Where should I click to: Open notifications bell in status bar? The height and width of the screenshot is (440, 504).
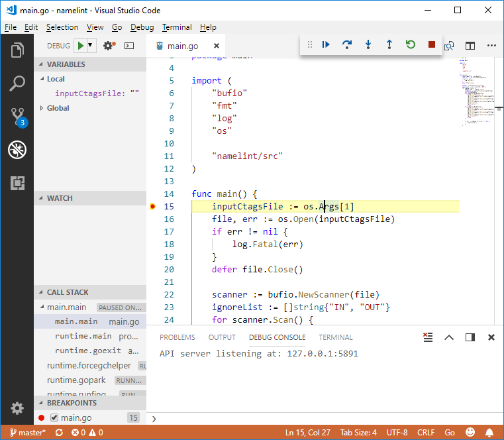pos(489,432)
